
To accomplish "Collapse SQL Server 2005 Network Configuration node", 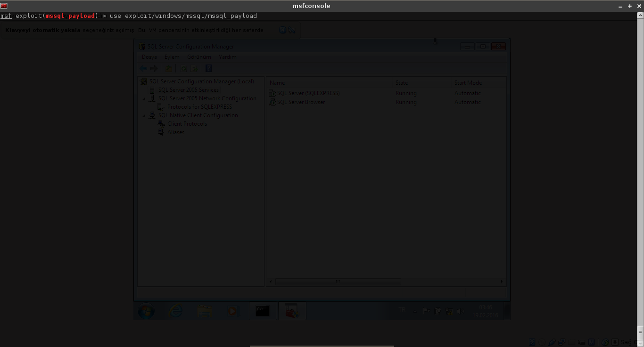I will 144,99.
